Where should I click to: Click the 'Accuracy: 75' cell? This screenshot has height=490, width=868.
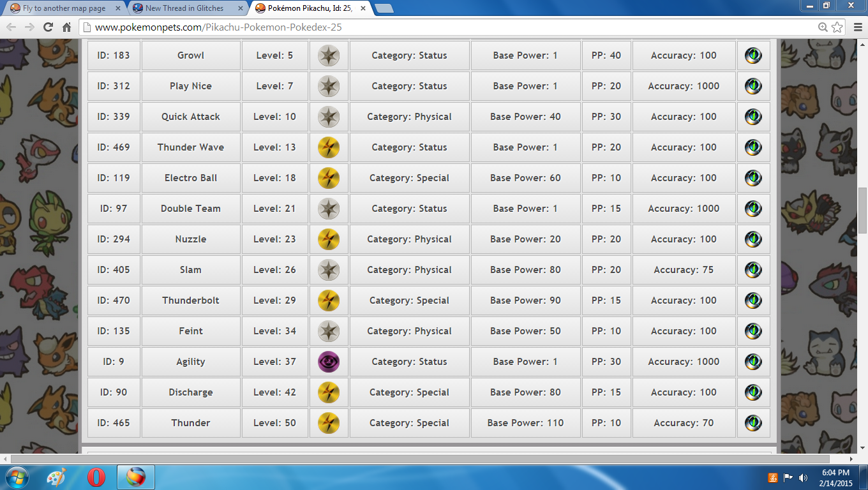(684, 270)
